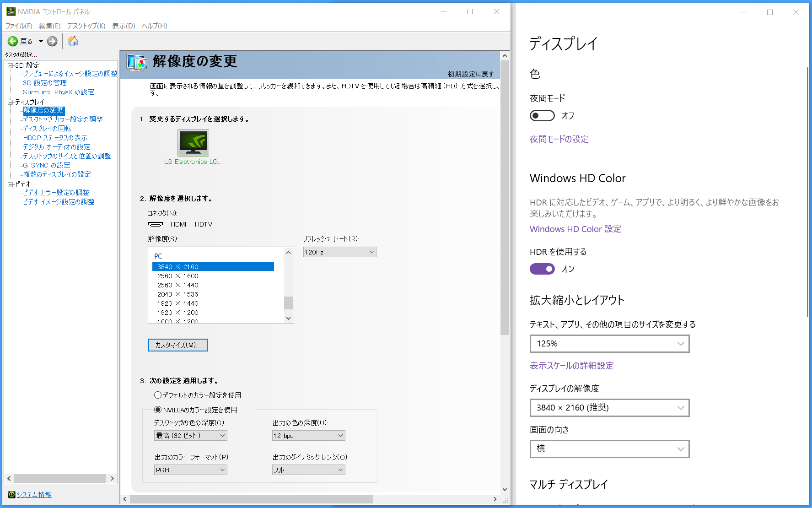The width and height of the screenshot is (812, 508).
Task: Click main panel vertical scrollbar down arrow
Action: (505, 489)
